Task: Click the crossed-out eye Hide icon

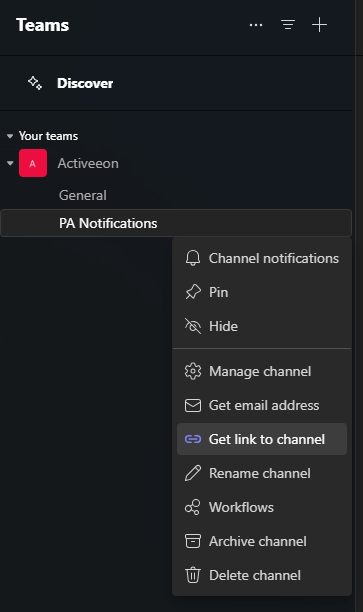Action: [x=193, y=326]
